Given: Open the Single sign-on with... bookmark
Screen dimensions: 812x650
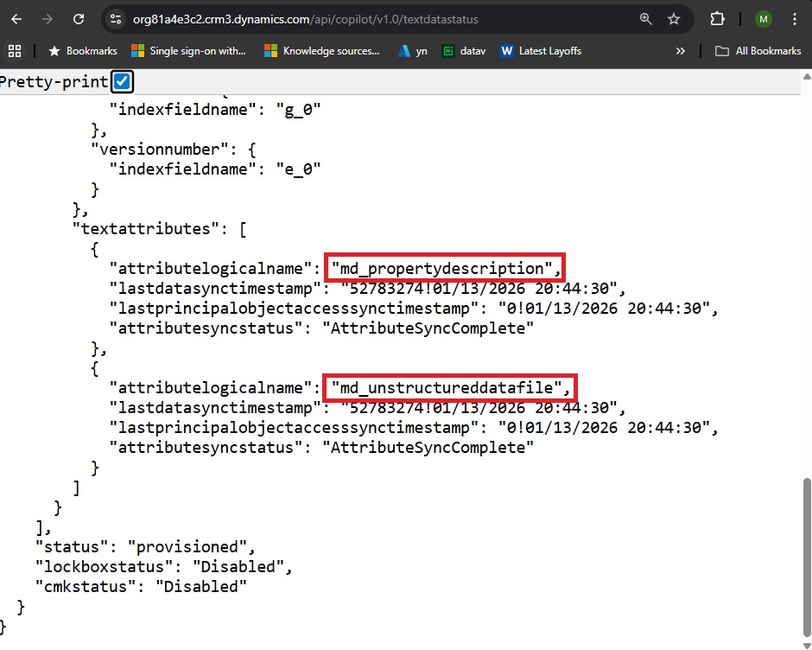Looking at the screenshot, I should tap(188, 51).
